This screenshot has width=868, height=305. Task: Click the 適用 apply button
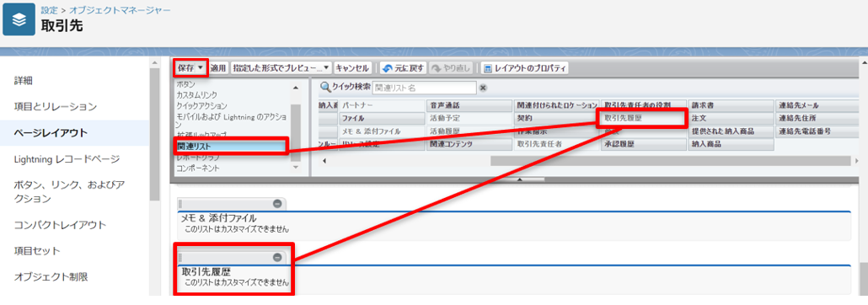(x=218, y=68)
